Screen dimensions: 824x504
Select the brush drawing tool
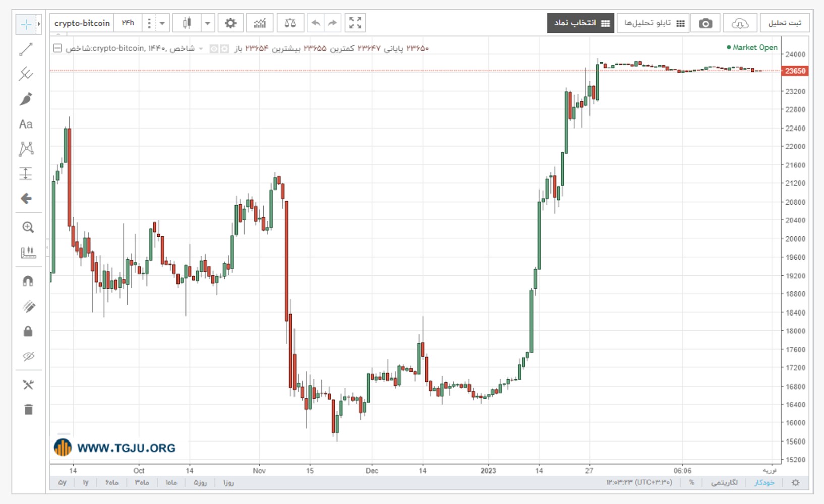pos(26,99)
